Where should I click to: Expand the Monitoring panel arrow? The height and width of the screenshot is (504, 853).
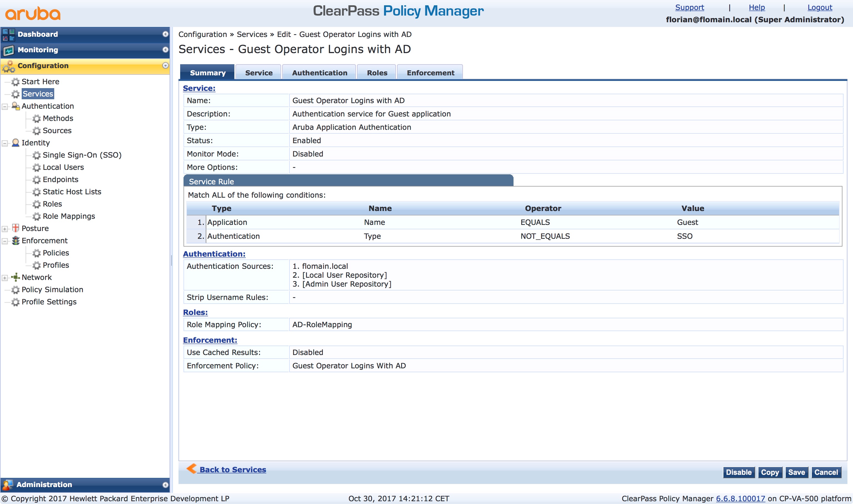(x=165, y=49)
